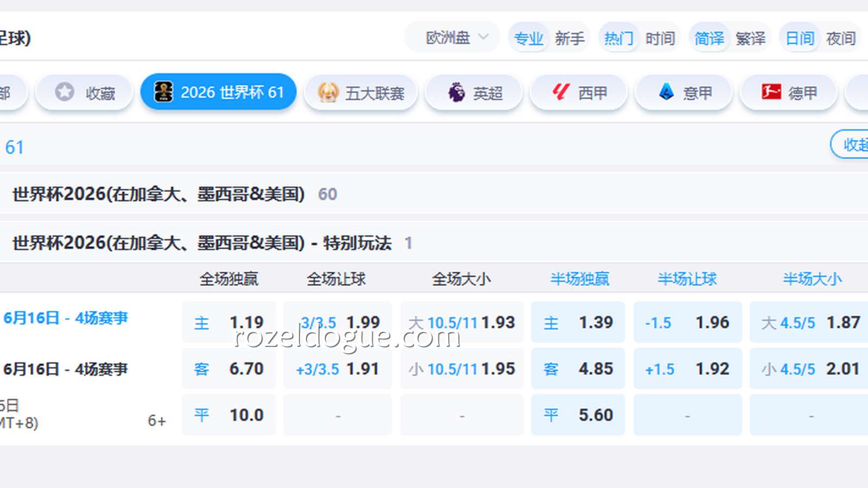The height and width of the screenshot is (488, 868).
Task: Open 6+ more markets for the match
Action: tap(157, 421)
